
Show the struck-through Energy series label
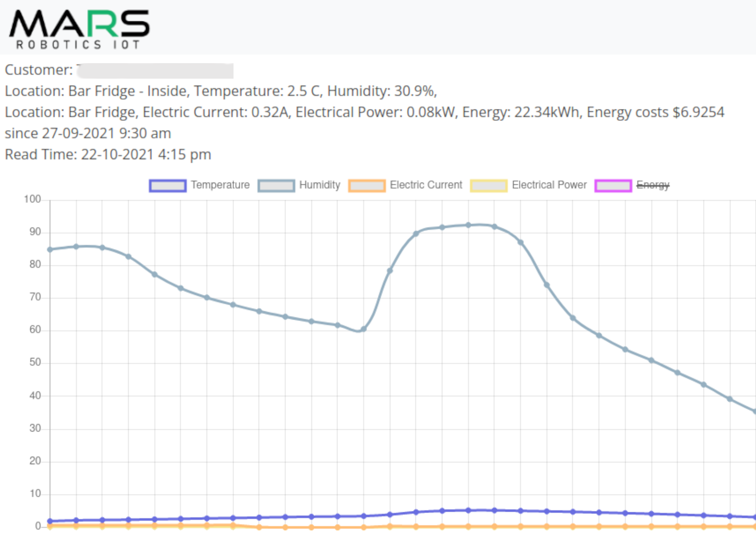point(653,185)
